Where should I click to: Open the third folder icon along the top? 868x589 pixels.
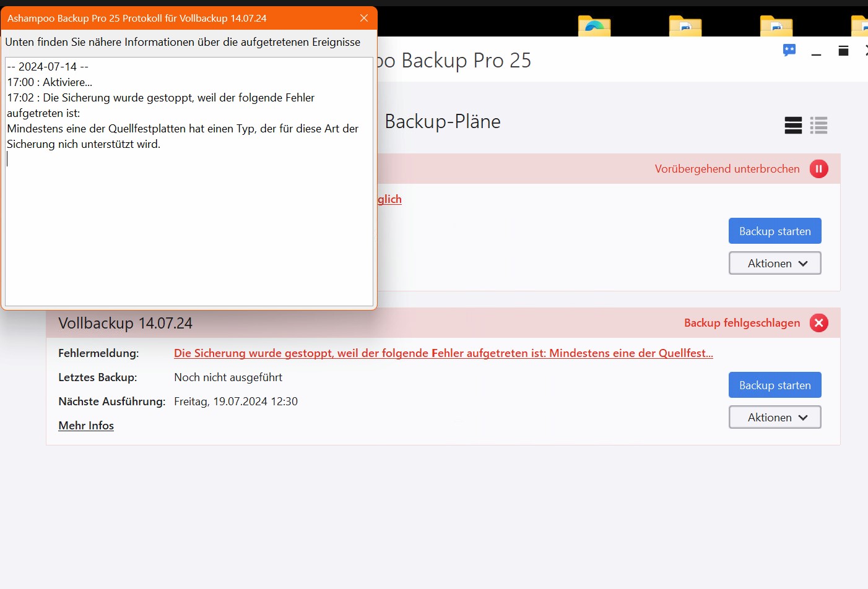[x=776, y=27]
